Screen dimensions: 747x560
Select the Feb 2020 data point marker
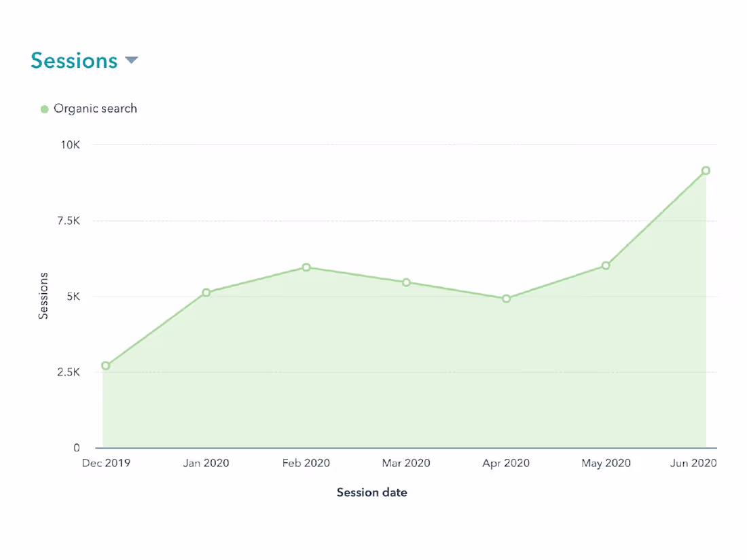(x=306, y=267)
